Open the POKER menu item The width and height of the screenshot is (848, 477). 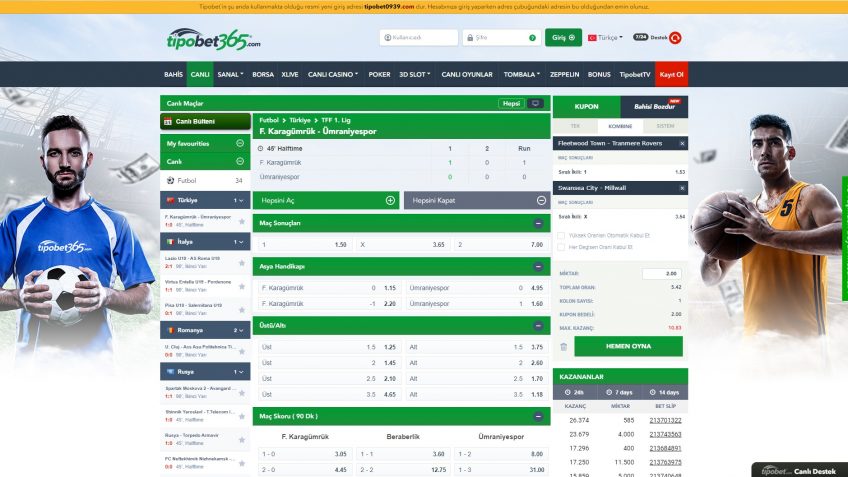[379, 74]
